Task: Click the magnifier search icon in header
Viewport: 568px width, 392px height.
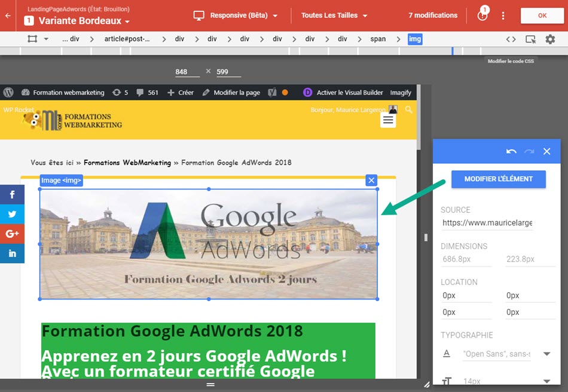Action: pos(408,109)
